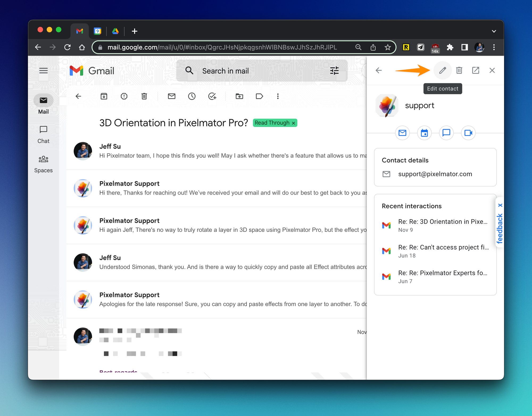Expand the tab search chevron

click(494, 31)
